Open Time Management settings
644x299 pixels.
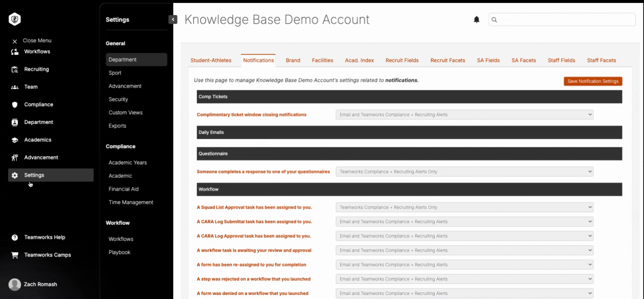coord(131,202)
